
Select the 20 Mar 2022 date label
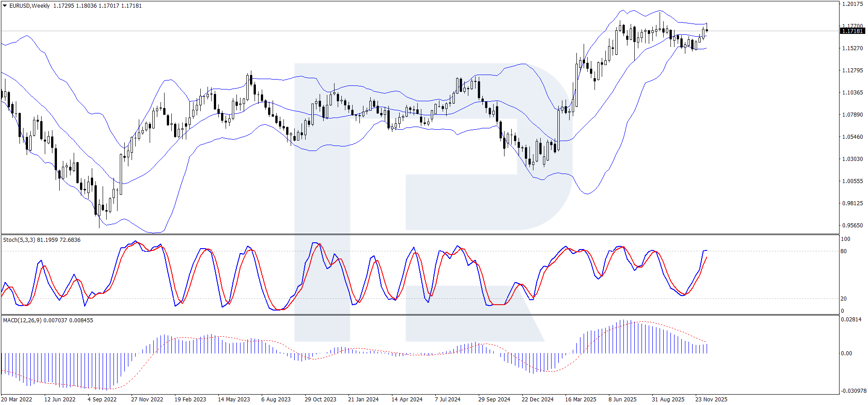coord(17,399)
